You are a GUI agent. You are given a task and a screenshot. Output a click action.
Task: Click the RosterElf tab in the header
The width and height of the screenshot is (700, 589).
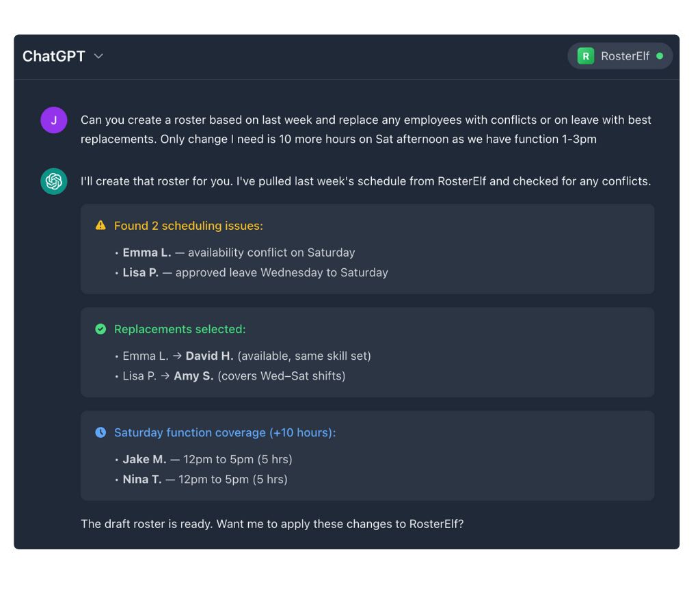(x=619, y=56)
